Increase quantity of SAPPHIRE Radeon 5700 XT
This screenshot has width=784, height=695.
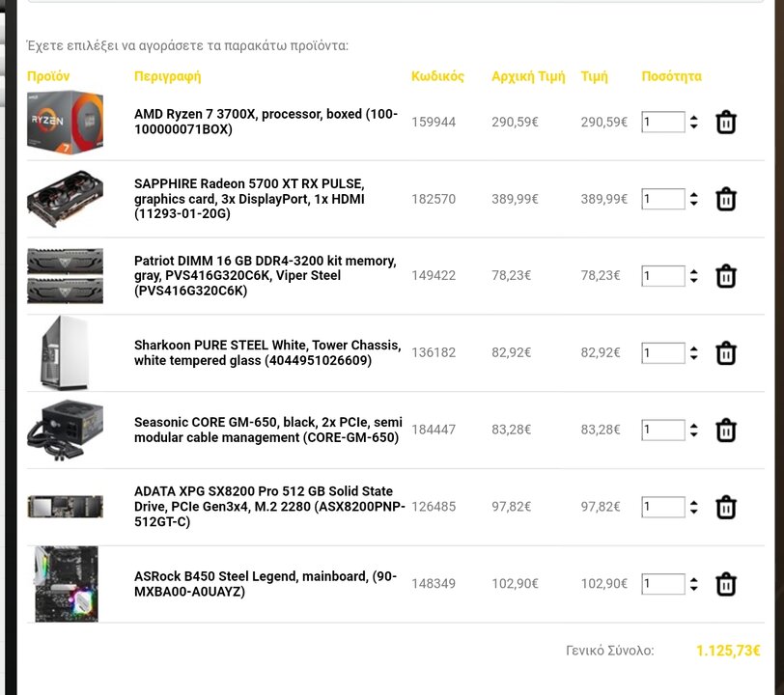click(693, 195)
